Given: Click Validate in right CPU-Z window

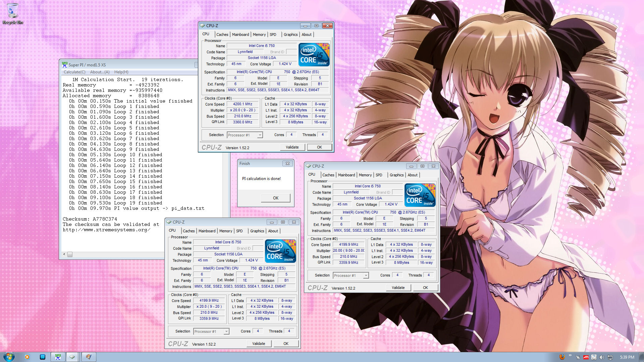Looking at the screenshot, I should (398, 288).
